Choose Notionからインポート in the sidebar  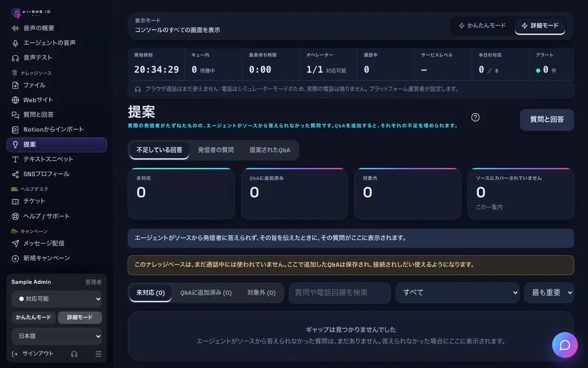[57, 129]
